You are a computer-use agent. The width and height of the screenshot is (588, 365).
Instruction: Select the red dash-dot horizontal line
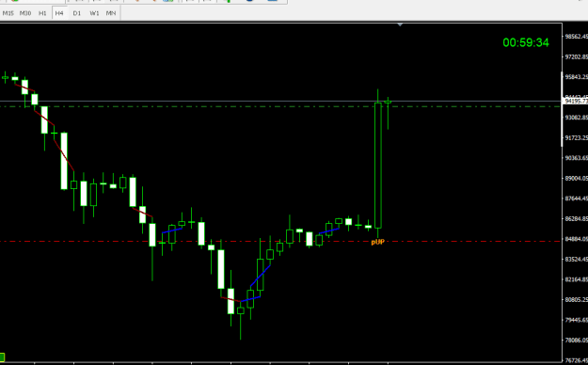[280, 241]
